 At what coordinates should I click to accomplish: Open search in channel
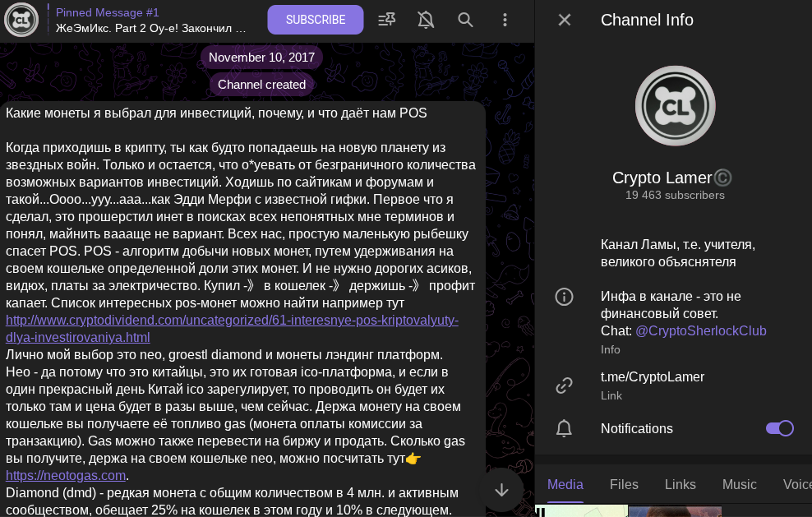[465, 20]
